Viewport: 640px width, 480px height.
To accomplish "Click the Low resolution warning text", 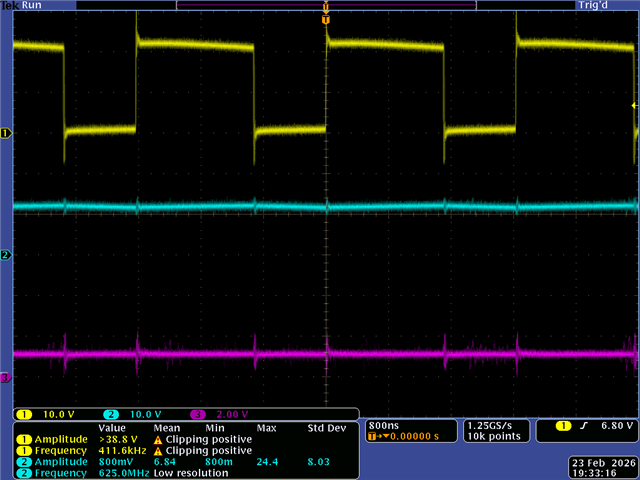I will 191,473.
